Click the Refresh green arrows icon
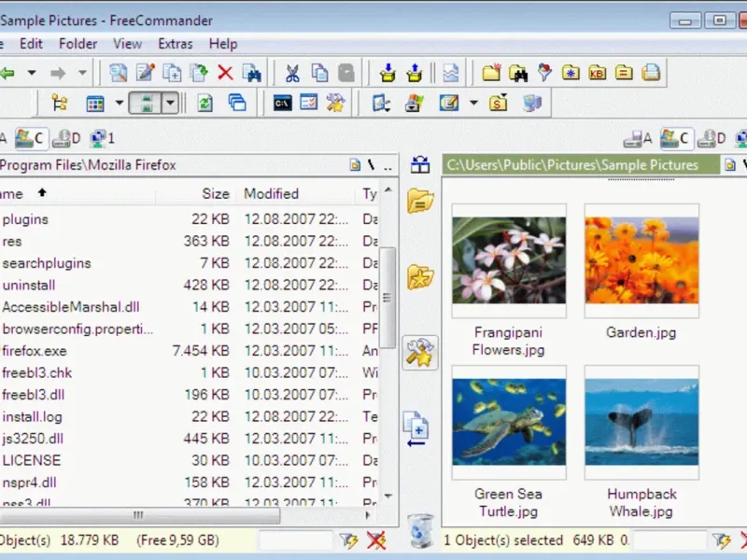Viewport: 747px width, 560px height. point(205,103)
